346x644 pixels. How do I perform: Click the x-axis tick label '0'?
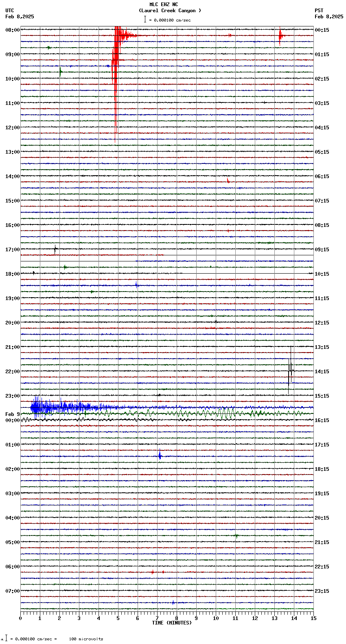pos(20,618)
